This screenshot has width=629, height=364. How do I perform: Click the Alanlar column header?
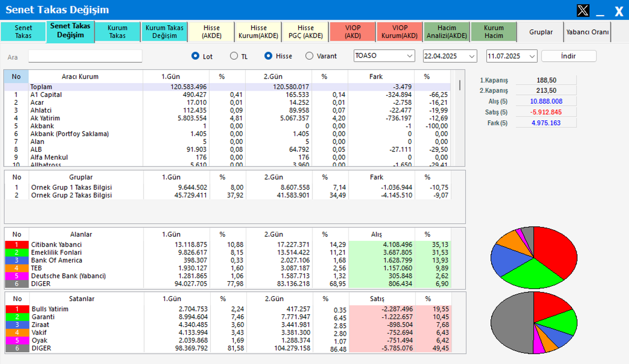tap(81, 235)
